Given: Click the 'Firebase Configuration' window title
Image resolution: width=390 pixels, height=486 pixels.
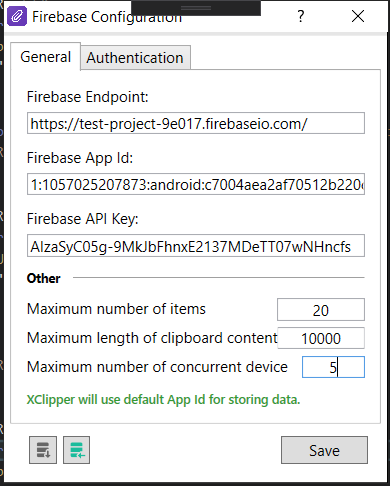Looking at the screenshot, I should pos(107,17).
